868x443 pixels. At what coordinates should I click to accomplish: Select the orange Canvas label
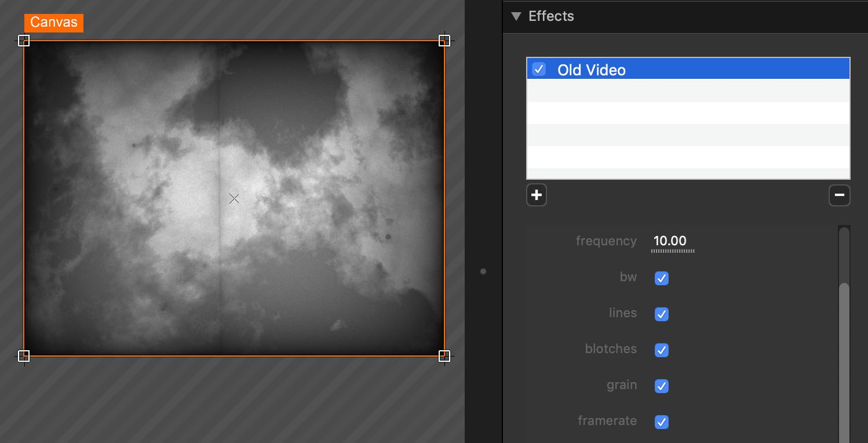pyautogui.click(x=54, y=23)
